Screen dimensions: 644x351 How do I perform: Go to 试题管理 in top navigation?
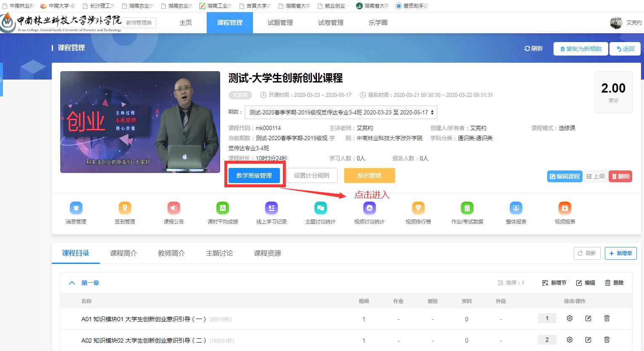click(x=280, y=23)
